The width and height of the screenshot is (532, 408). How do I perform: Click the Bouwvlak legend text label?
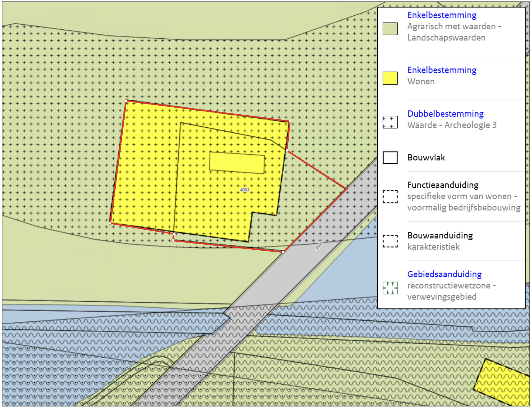click(x=426, y=158)
